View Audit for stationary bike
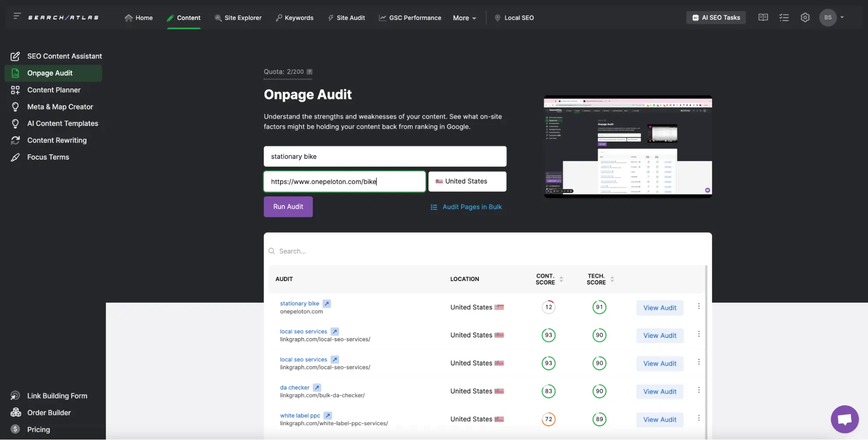This screenshot has width=868, height=440. [660, 308]
